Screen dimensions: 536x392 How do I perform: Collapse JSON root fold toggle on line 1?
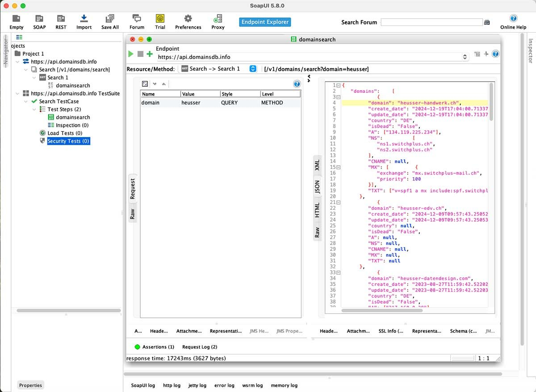click(338, 85)
